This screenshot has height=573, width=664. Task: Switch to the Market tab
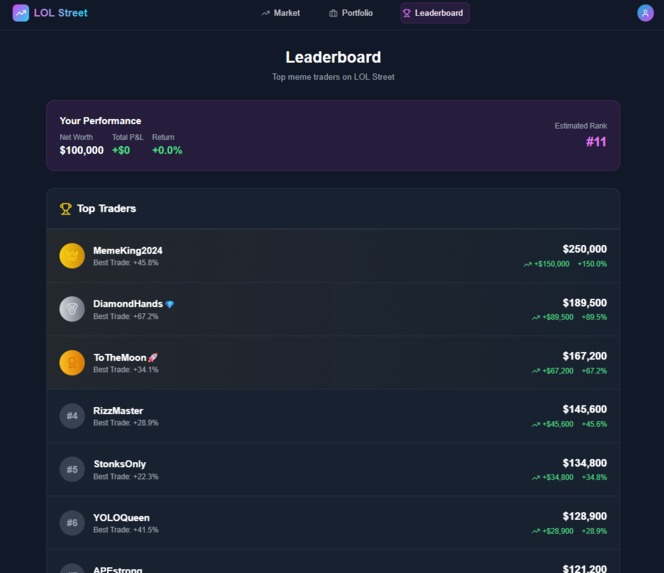click(x=281, y=13)
